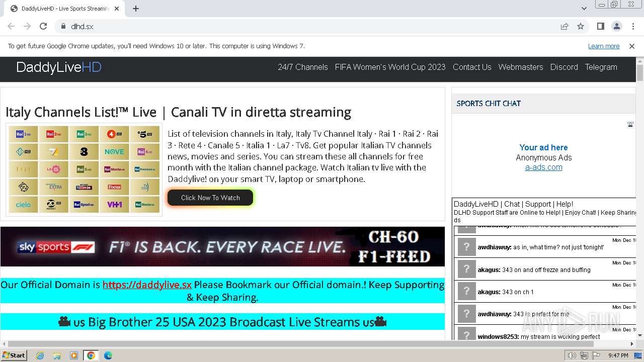Select the La5 channel logo

pos(53,169)
